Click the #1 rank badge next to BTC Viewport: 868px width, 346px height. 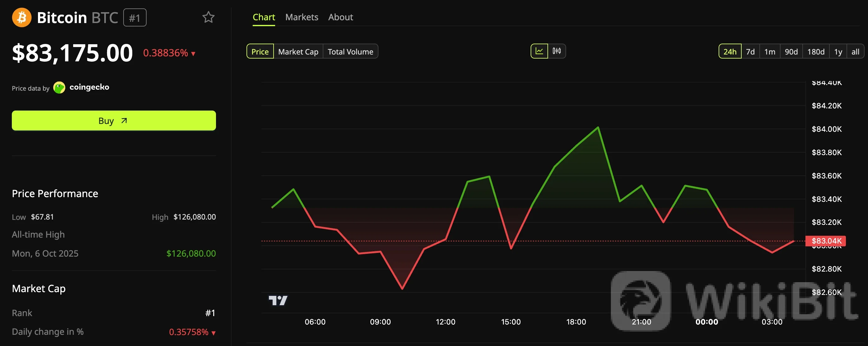pos(135,17)
